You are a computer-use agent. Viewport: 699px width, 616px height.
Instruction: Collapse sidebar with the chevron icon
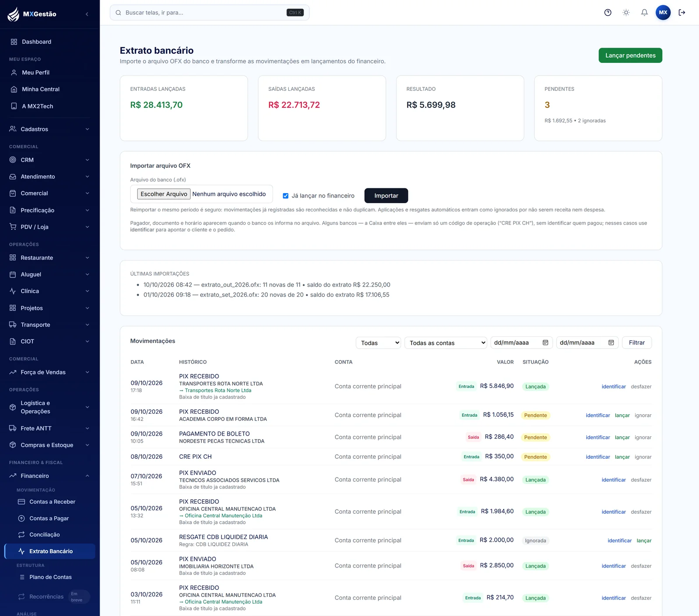87,14
